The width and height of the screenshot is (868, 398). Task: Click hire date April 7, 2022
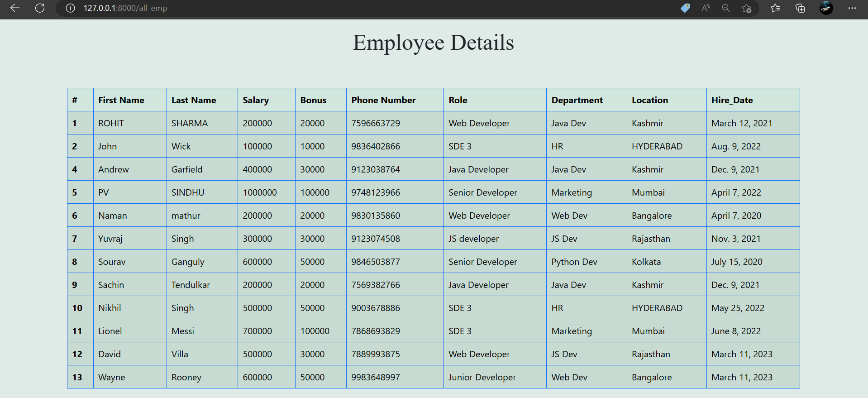click(x=736, y=192)
